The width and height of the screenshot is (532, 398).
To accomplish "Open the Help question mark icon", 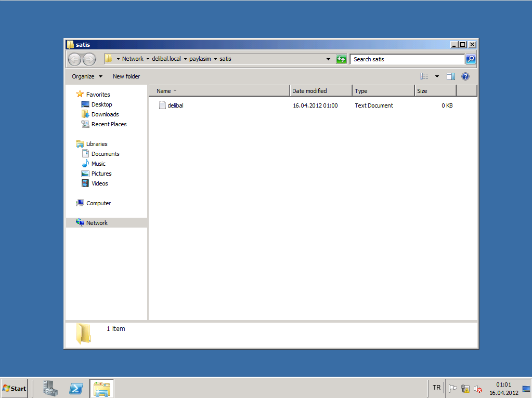I will tap(465, 76).
